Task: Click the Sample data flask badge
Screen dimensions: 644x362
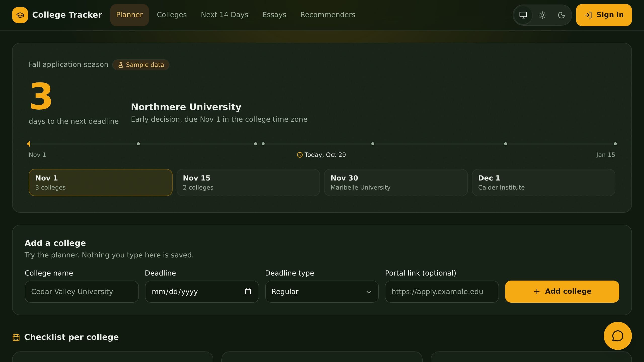Action: coord(141,65)
